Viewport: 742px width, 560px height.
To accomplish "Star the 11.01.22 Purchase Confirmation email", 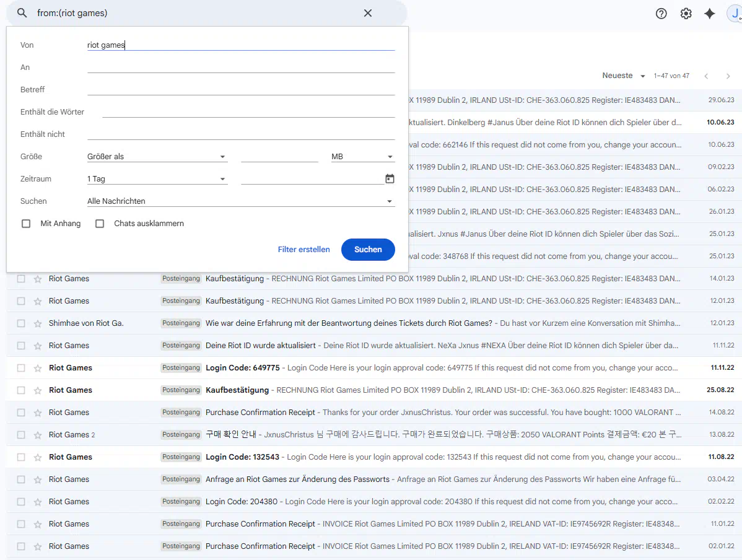I will pos(38,523).
